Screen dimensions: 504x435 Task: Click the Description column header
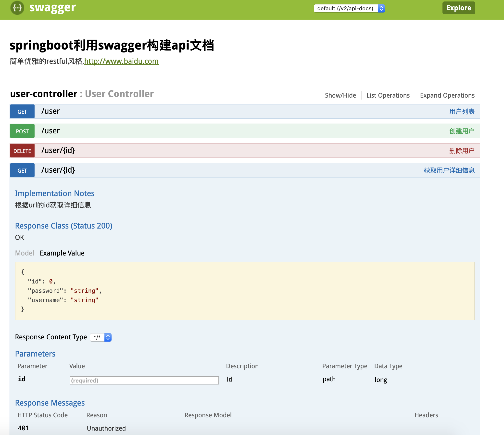click(x=242, y=366)
